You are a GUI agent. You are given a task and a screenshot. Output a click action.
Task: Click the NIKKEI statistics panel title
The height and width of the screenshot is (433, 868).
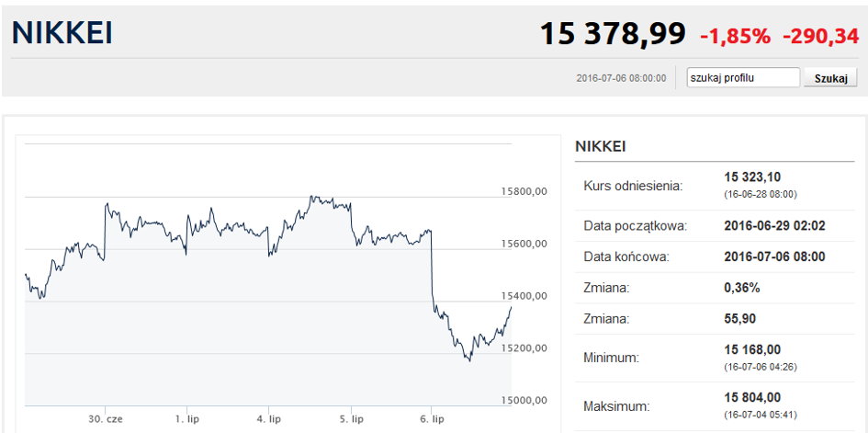point(601,147)
